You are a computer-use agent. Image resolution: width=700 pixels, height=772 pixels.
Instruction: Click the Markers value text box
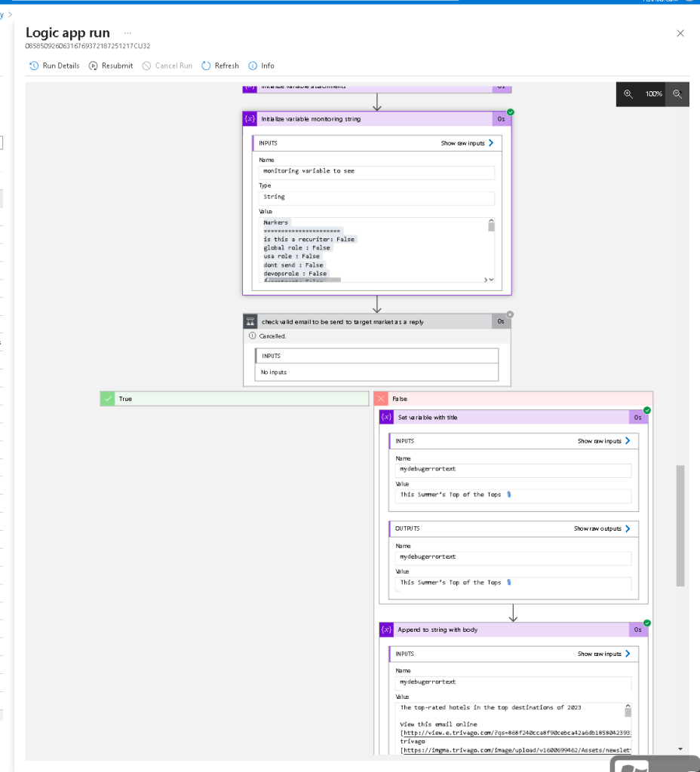click(x=376, y=250)
